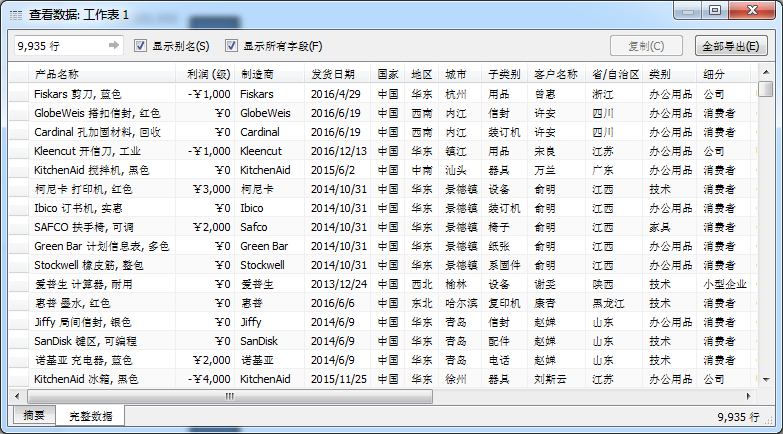This screenshot has width=783, height=434.
Task: Click the arrow next to row count
Action: point(114,45)
